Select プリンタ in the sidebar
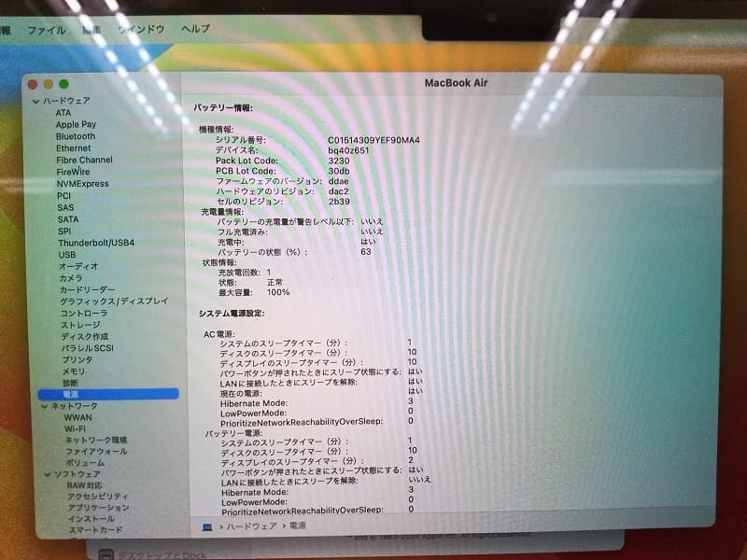Screen dimensions: 747x560 coord(78,359)
